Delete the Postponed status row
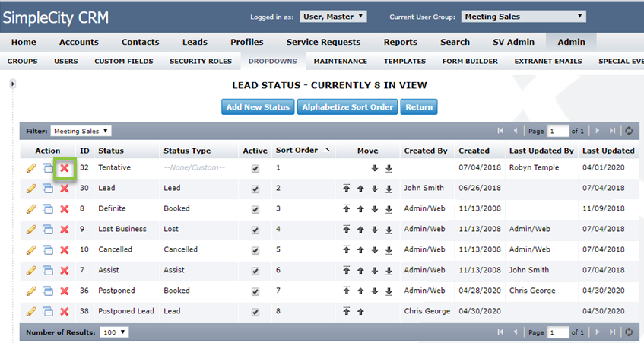This screenshot has height=343, width=644. coord(65,291)
